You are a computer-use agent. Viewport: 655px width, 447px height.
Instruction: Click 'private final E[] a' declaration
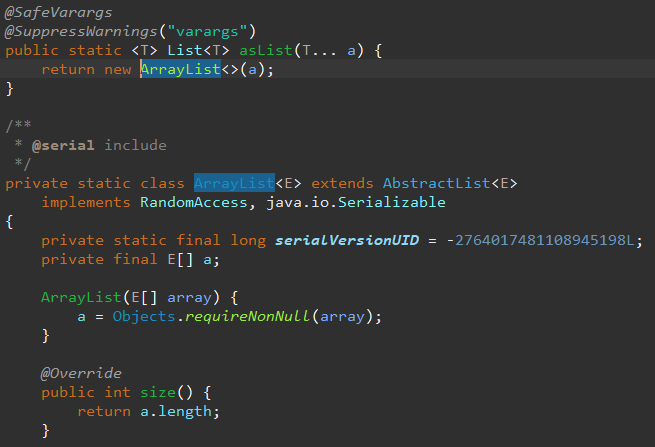pos(130,259)
